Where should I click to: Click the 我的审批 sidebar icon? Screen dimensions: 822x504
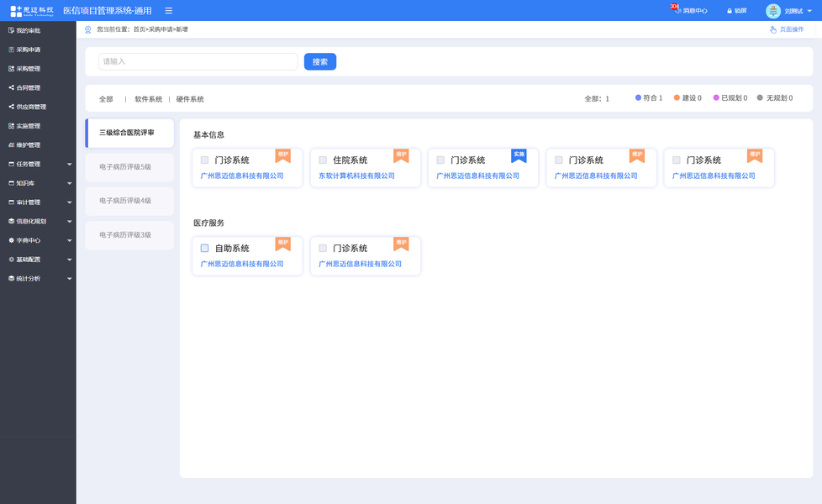(11, 30)
